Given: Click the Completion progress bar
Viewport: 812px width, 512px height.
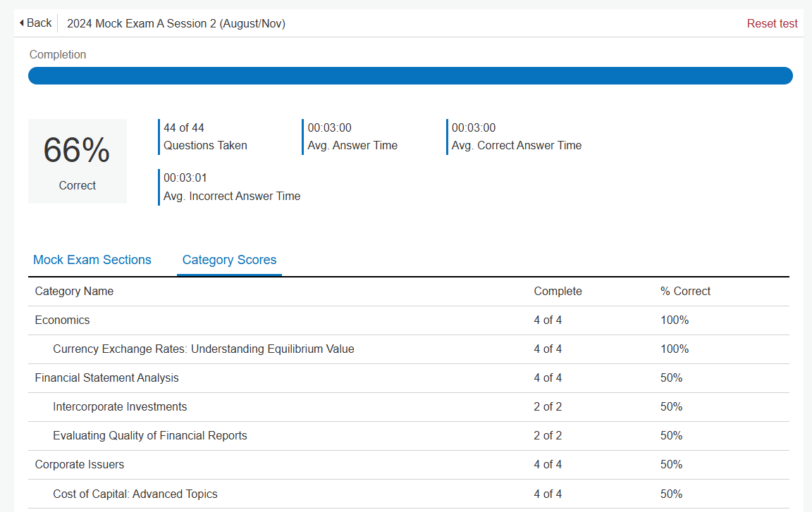Looking at the screenshot, I should pyautogui.click(x=410, y=75).
